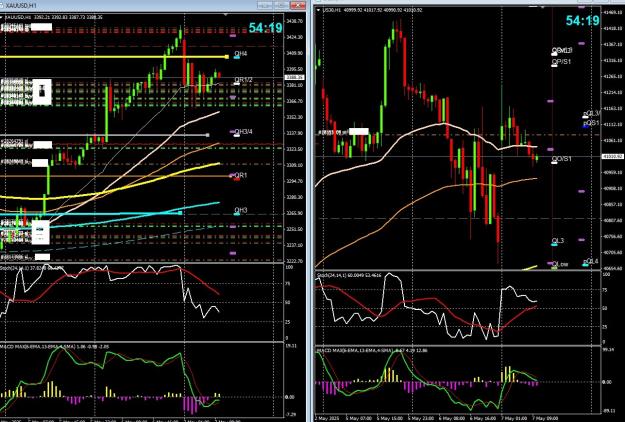Open the US30,H1 chart header dropdown triangle
The height and width of the screenshot is (422, 625).
tap(318, 10)
